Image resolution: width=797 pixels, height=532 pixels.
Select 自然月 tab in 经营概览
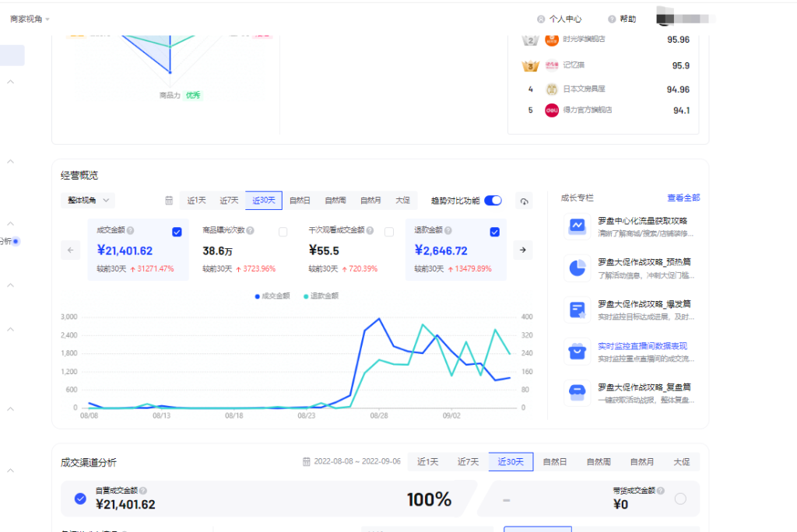(370, 201)
